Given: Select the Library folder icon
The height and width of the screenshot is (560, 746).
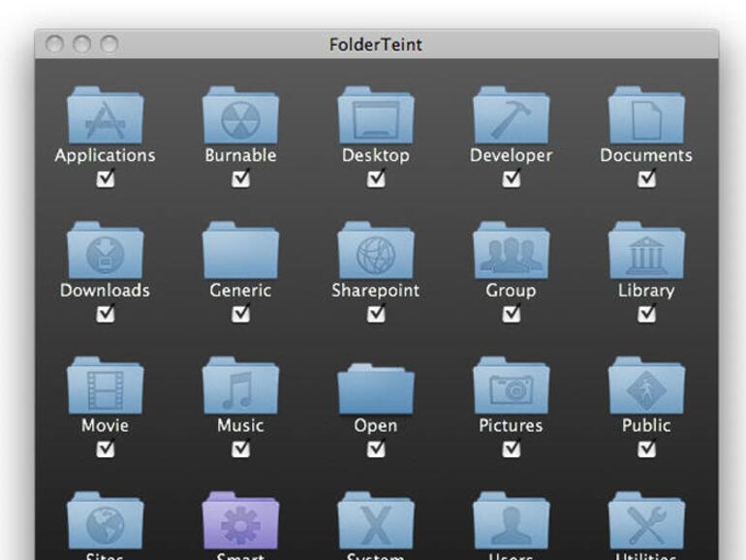Looking at the screenshot, I should [646, 250].
